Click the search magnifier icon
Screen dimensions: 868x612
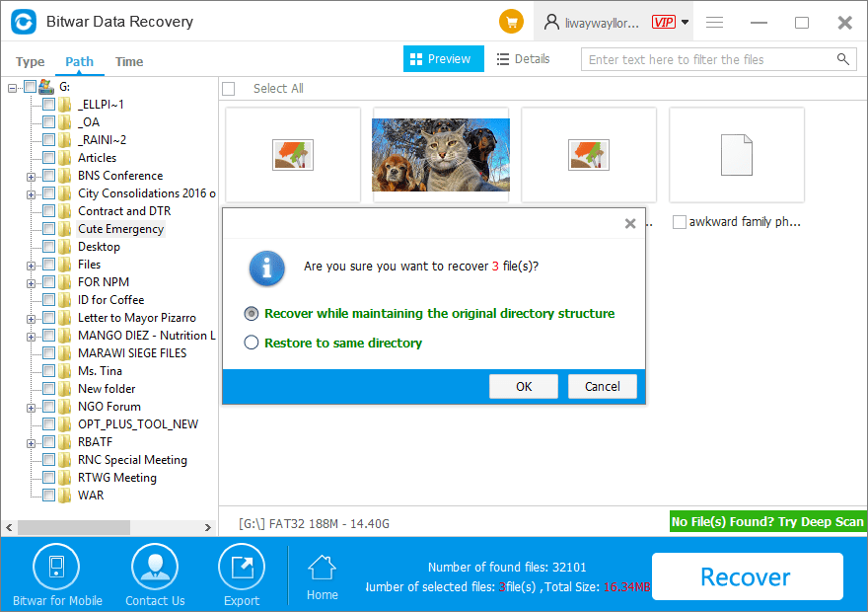click(x=843, y=59)
